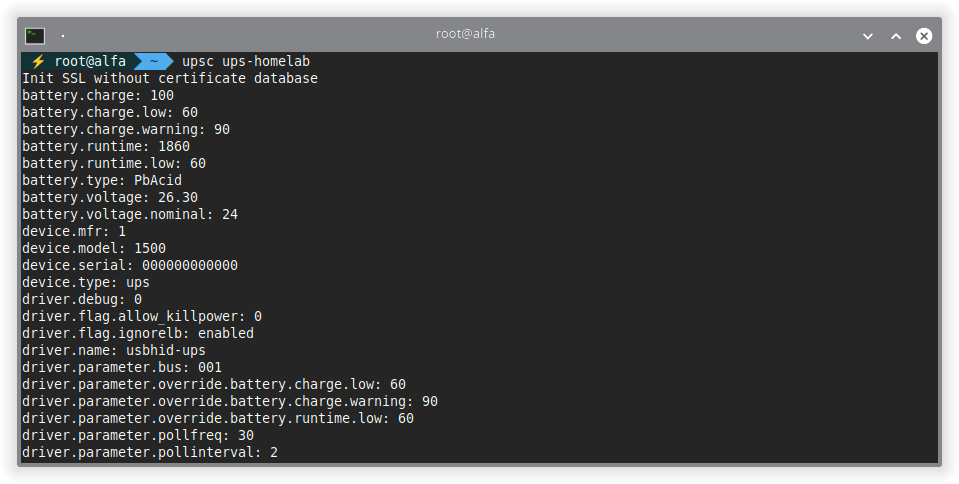This screenshot has width=959, height=484.
Task: Click the root@alfa prompt segment
Action: [x=90, y=61]
